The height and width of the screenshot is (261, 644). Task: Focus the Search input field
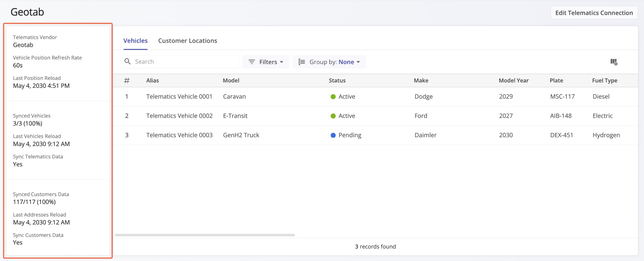[179, 62]
